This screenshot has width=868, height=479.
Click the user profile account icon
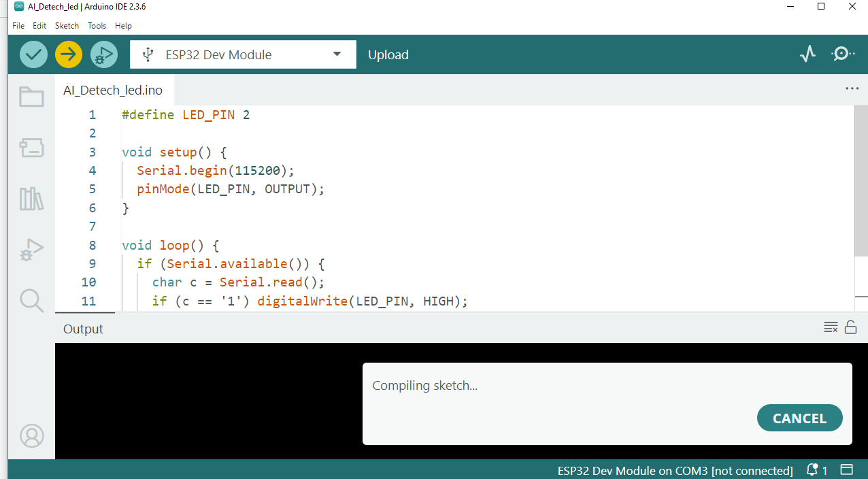point(31,436)
